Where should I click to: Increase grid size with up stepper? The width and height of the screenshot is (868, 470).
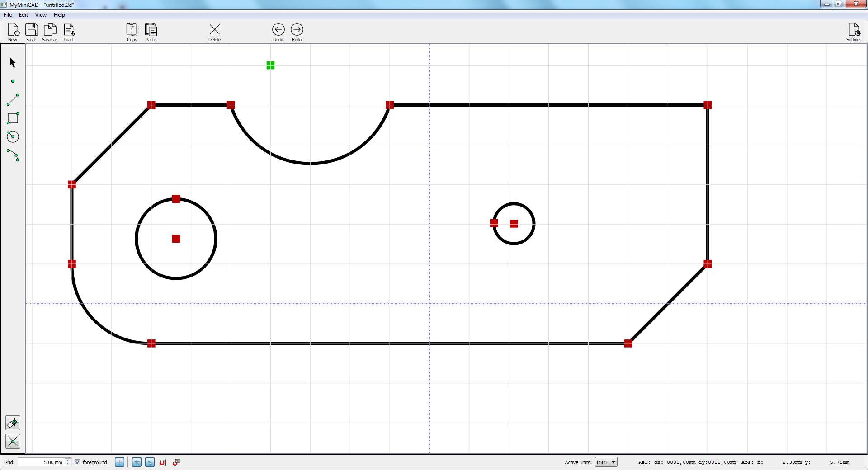pyautogui.click(x=68, y=460)
